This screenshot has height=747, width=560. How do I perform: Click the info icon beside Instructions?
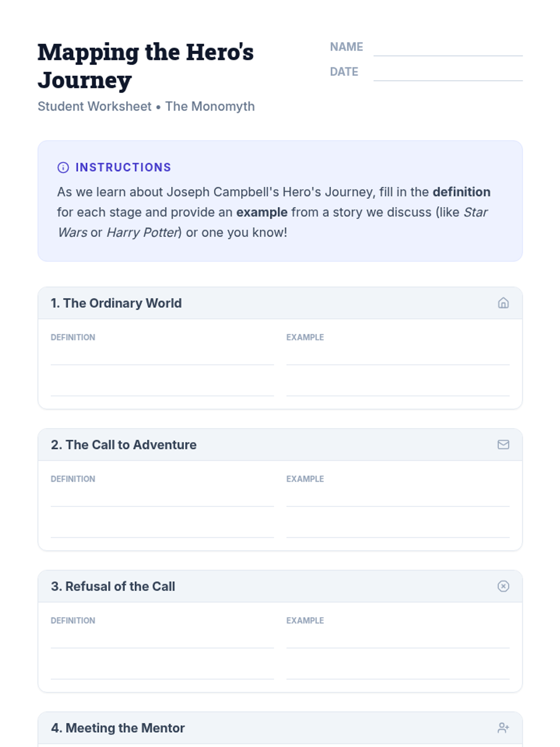click(63, 168)
